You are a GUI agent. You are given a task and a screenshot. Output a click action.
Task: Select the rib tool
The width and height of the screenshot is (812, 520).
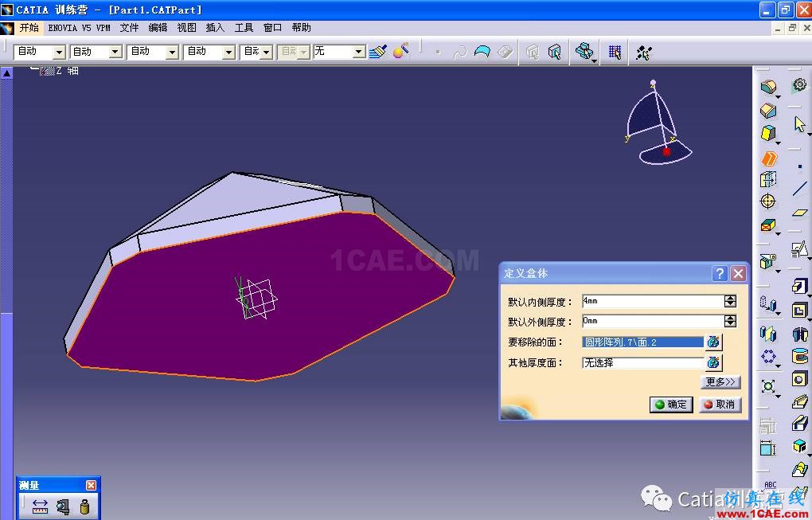799,401
